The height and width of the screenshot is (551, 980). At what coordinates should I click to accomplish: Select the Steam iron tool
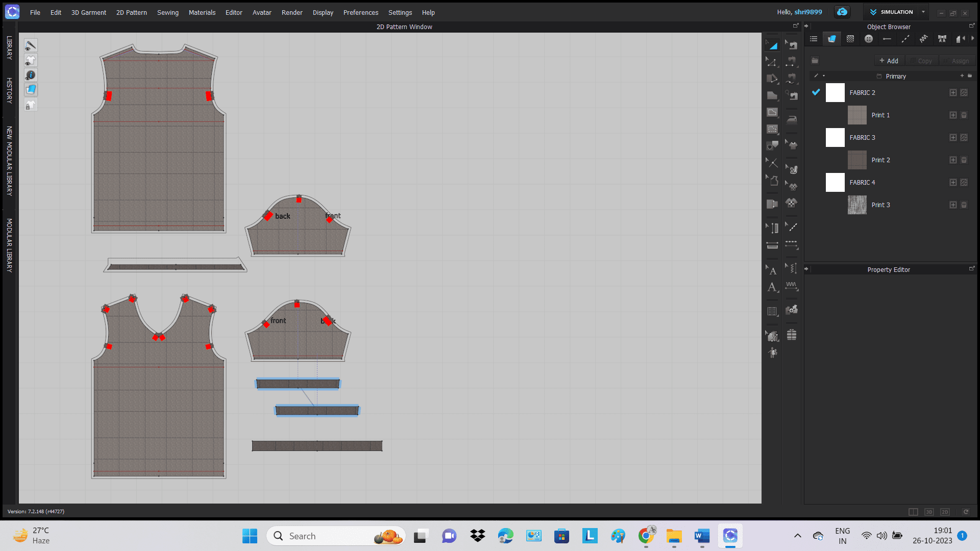coord(792,119)
